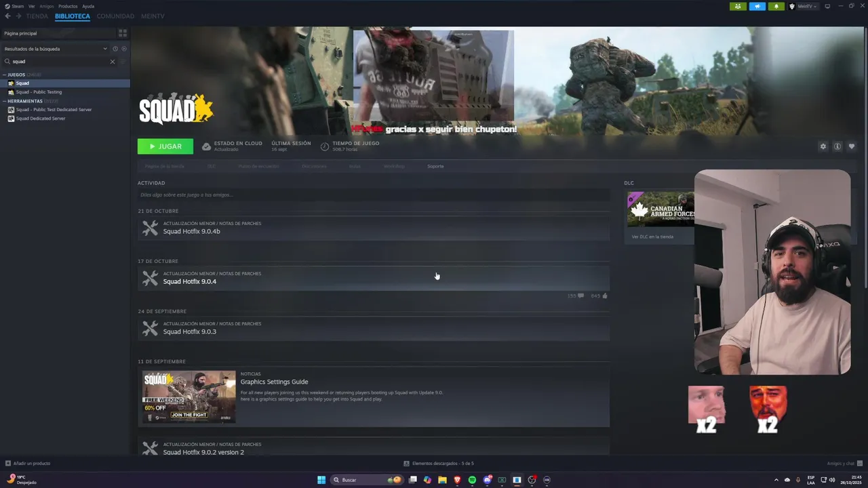Open green friends icon in header
This screenshot has height=488, width=868.
(738, 6)
